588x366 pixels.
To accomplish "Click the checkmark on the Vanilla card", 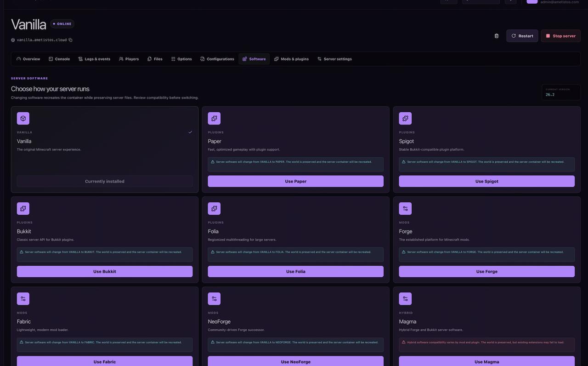I will (190, 132).
